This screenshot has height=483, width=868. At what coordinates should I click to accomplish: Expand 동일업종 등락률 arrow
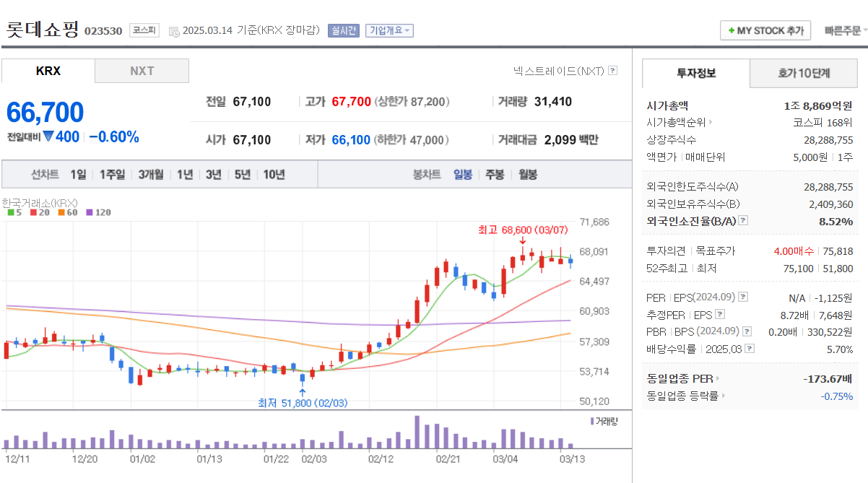coord(724,396)
